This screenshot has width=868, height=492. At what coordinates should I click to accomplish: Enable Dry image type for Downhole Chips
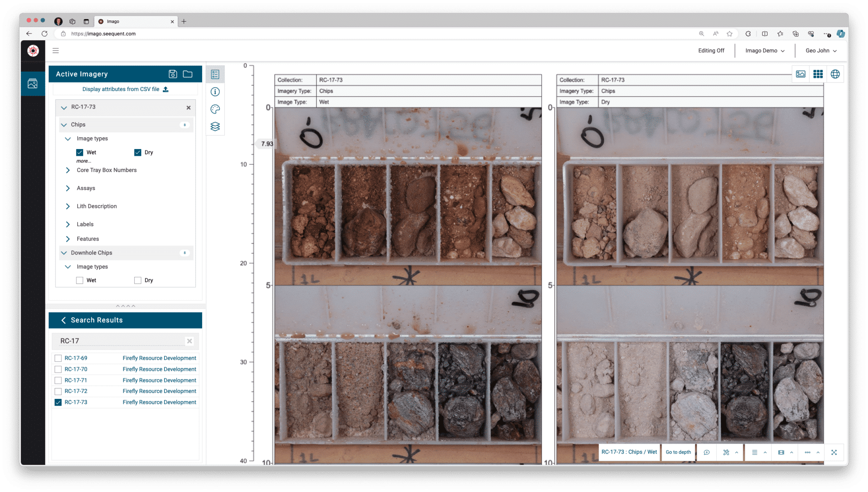click(137, 280)
